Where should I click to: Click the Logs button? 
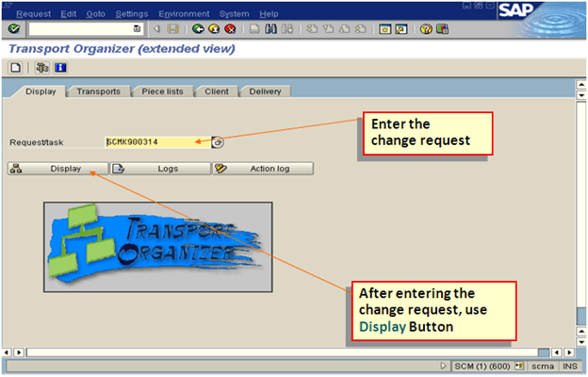pyautogui.click(x=158, y=169)
